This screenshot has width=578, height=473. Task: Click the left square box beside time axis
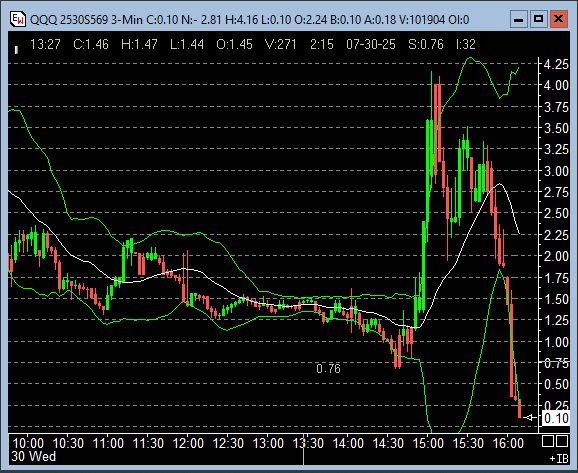tap(548, 441)
